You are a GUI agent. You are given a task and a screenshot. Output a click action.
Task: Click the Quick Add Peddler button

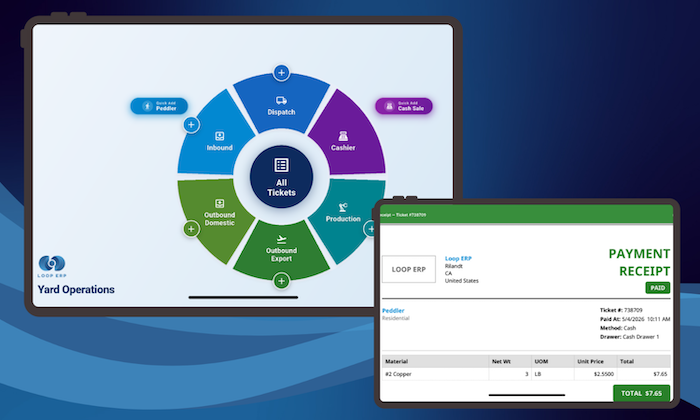159,106
